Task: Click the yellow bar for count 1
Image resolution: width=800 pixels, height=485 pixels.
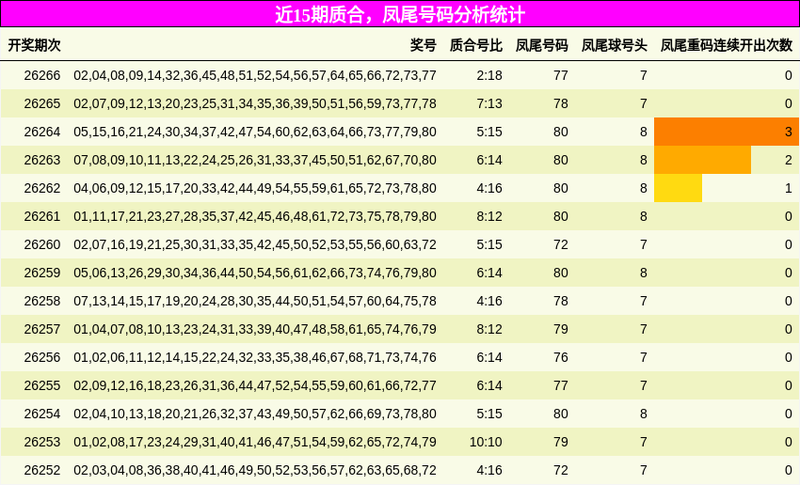Action: pos(678,188)
